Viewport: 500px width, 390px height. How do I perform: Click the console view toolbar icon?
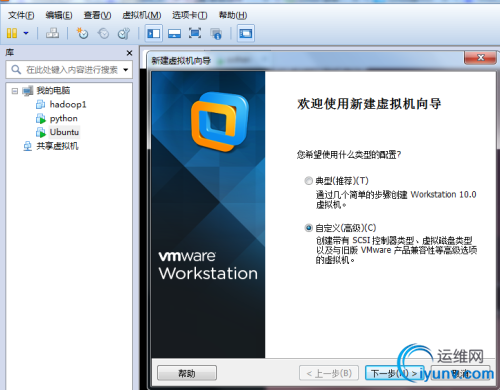click(246, 33)
